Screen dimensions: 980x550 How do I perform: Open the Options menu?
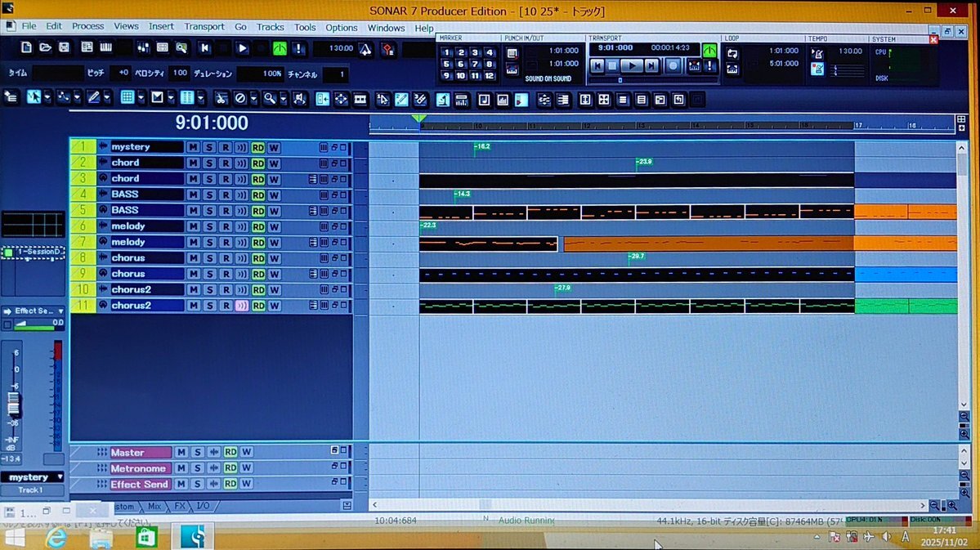click(x=342, y=28)
